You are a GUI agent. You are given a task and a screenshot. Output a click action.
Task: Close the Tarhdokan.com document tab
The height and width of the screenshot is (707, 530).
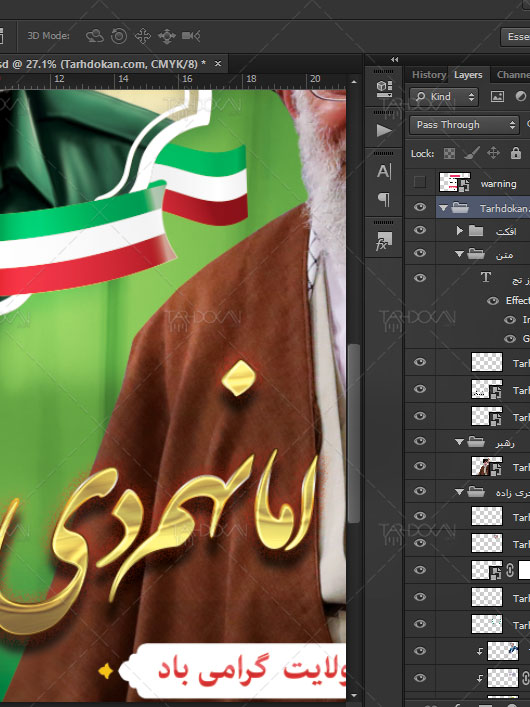[x=218, y=64]
